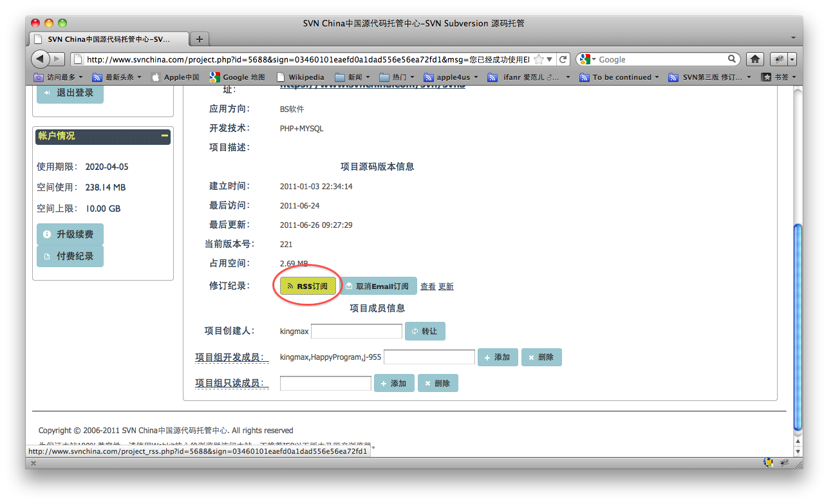Select 238.14 MB space usage value
The image size is (824, 504).
[x=106, y=187]
